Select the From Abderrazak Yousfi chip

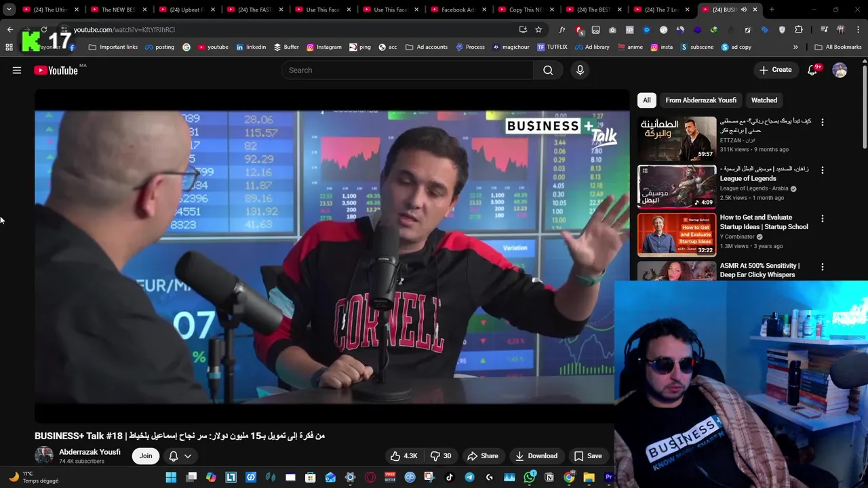pos(701,100)
